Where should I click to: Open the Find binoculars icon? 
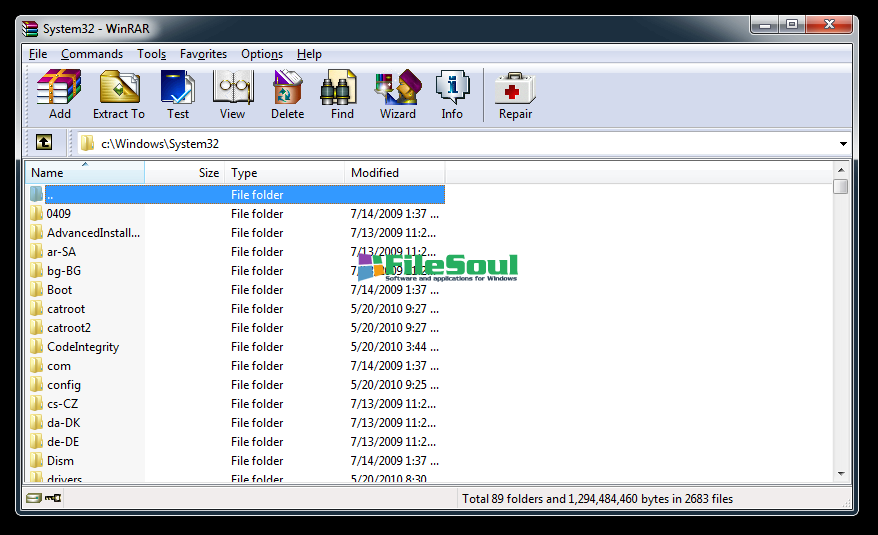[x=339, y=88]
